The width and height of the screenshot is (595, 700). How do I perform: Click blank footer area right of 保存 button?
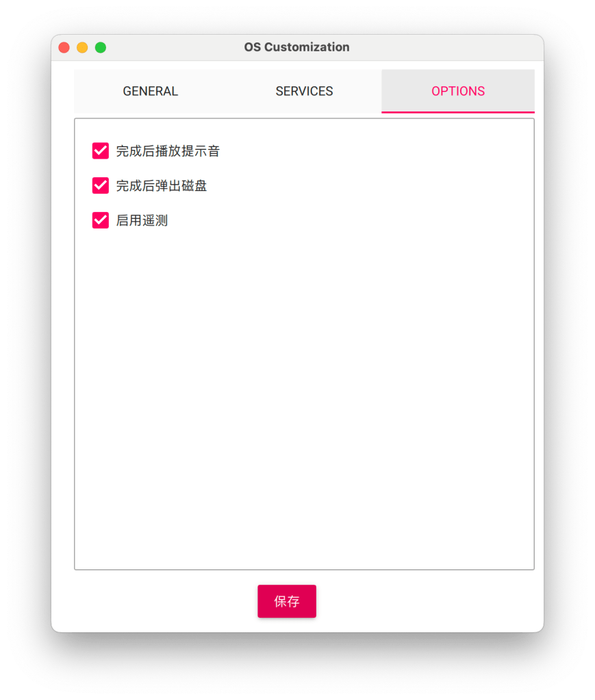point(425,601)
